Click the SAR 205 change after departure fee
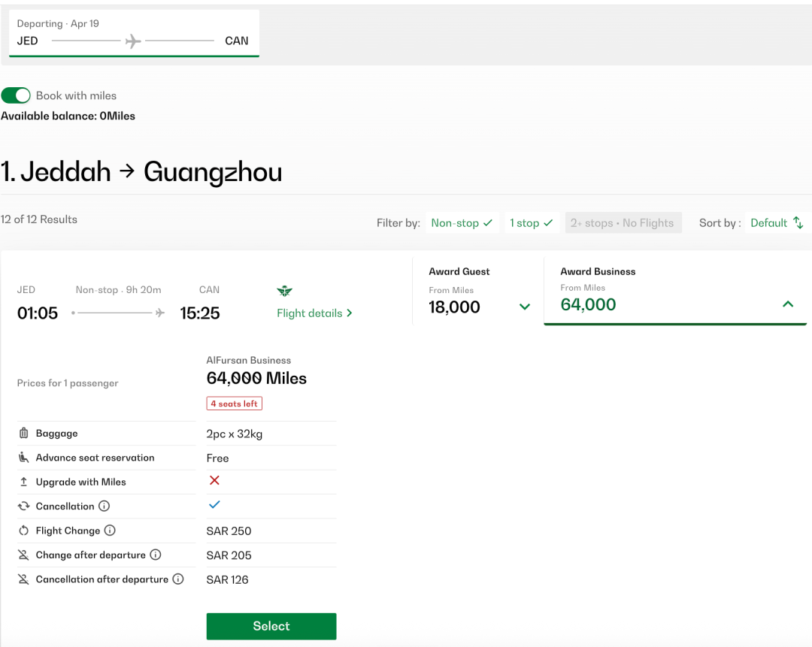This screenshot has width=812, height=647. tap(229, 555)
